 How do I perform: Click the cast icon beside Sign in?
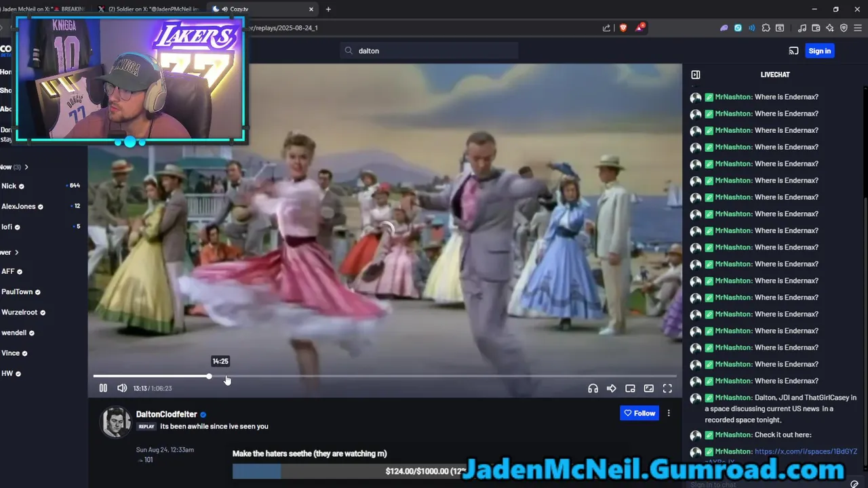point(793,51)
